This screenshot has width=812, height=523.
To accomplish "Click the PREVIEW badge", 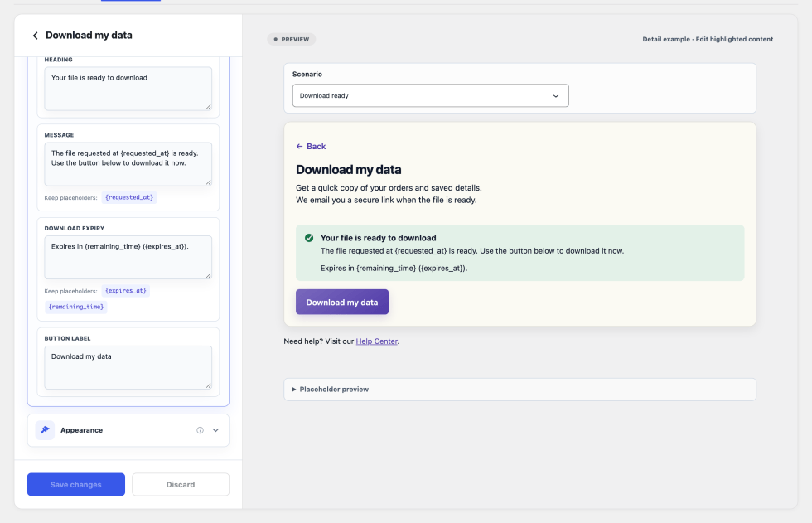I will [292, 39].
